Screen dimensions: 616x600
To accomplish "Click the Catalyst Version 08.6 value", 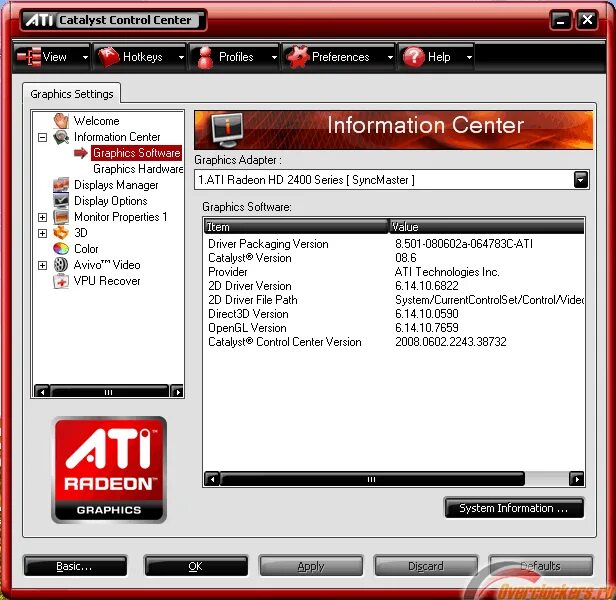I will coord(406,258).
